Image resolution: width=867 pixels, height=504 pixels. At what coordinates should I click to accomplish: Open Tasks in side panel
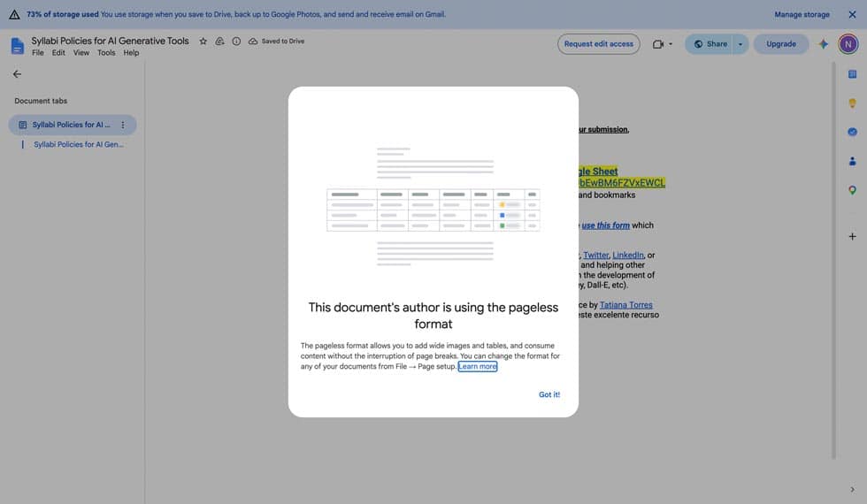point(852,132)
